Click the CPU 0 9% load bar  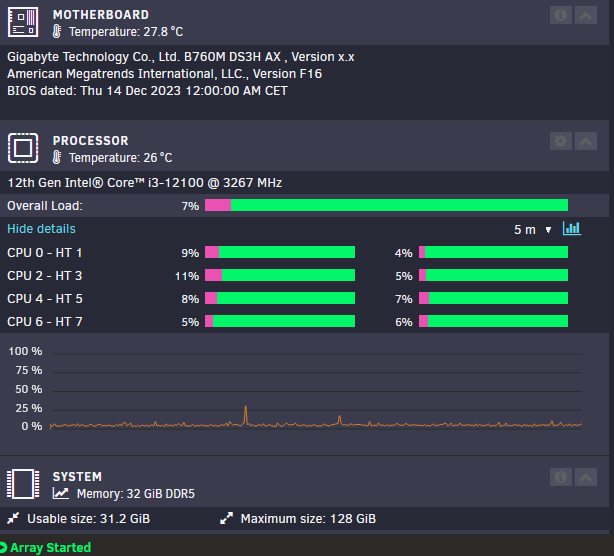click(x=280, y=252)
